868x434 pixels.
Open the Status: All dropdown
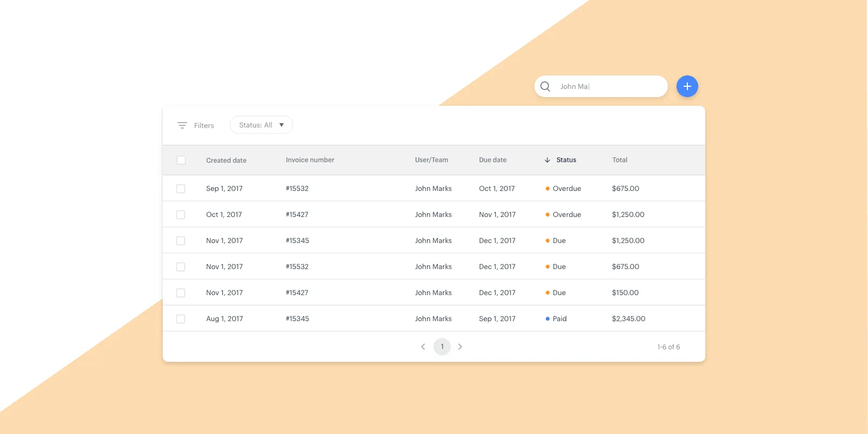point(261,125)
